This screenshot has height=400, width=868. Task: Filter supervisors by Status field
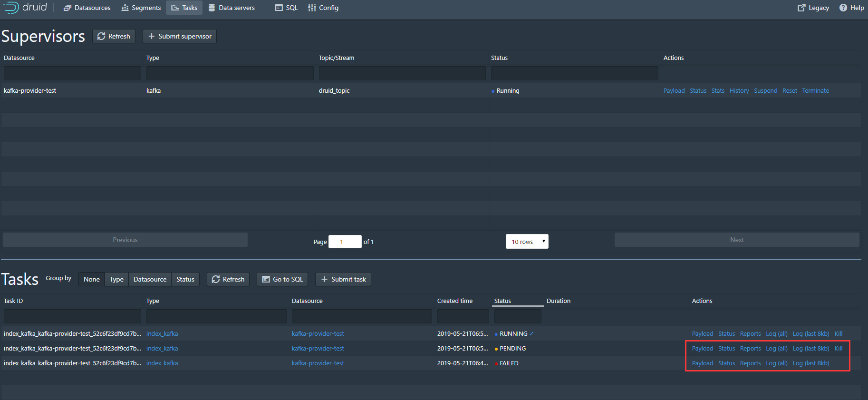[574, 73]
